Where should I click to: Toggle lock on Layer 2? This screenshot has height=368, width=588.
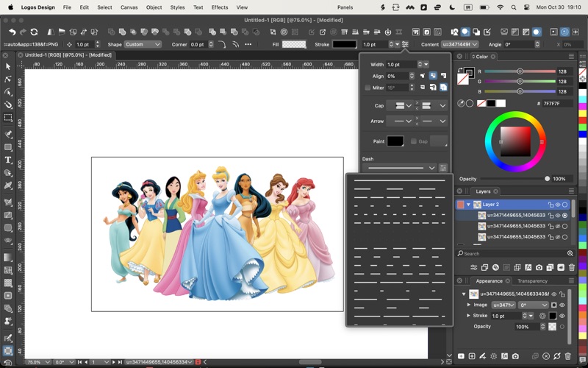551,205
